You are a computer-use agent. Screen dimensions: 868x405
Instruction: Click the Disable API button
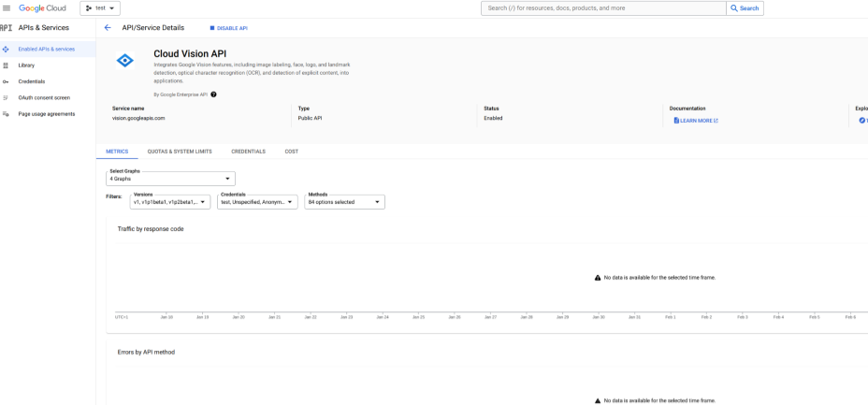pyautogui.click(x=229, y=28)
